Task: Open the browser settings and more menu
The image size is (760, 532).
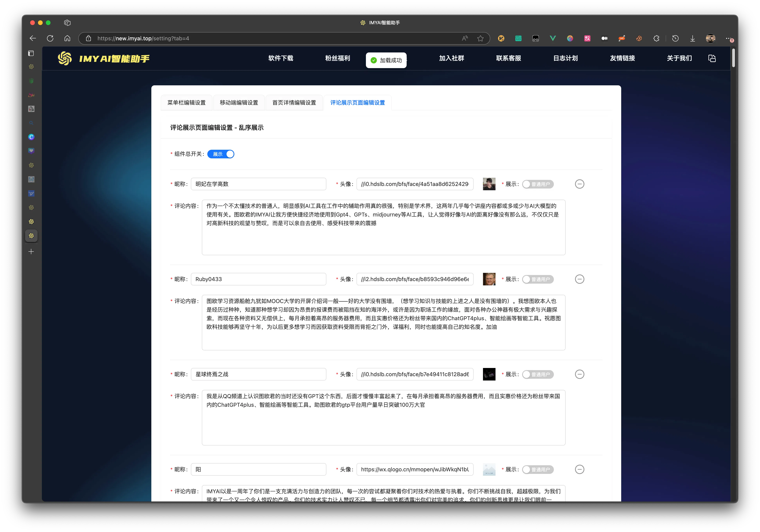Action: 729,38
